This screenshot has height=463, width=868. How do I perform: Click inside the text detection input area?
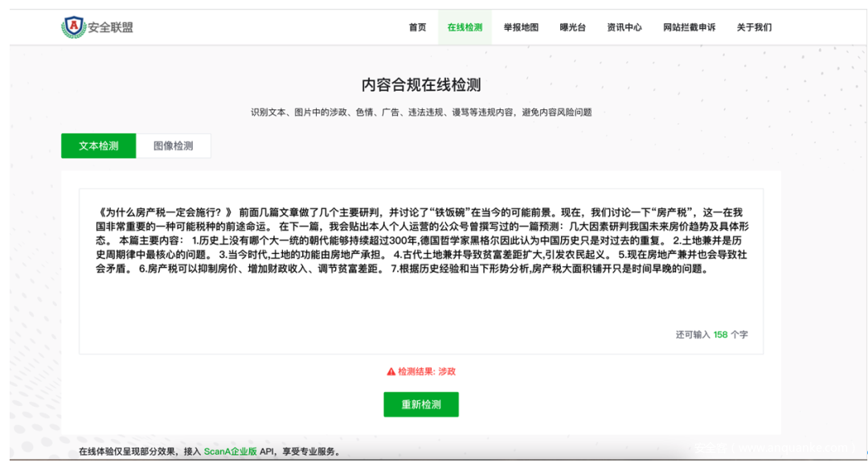click(x=420, y=297)
